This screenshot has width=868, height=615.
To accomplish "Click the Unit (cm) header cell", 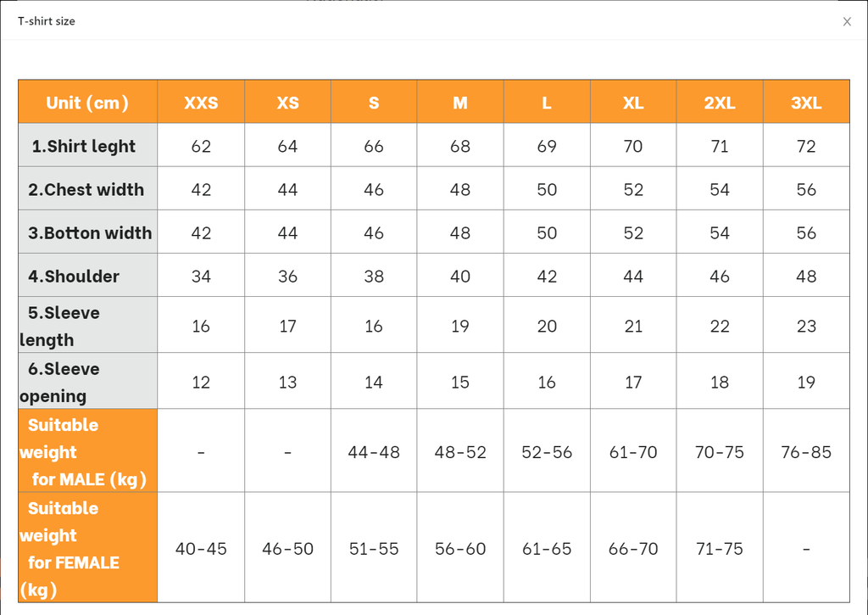I will click(87, 103).
